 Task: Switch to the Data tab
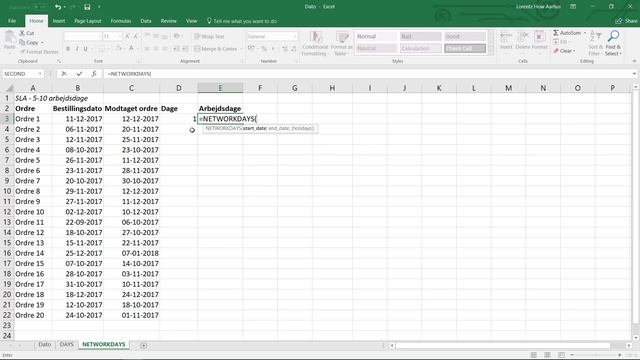[x=146, y=21]
